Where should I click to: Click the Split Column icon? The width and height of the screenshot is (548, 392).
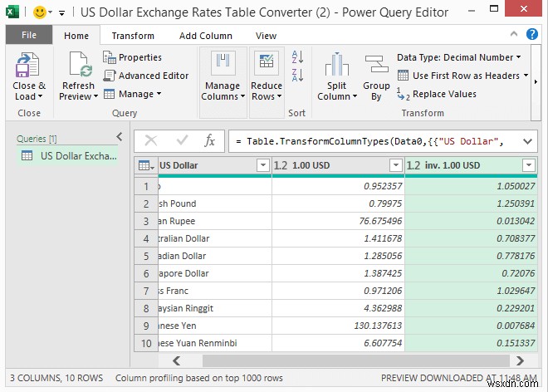click(x=336, y=64)
